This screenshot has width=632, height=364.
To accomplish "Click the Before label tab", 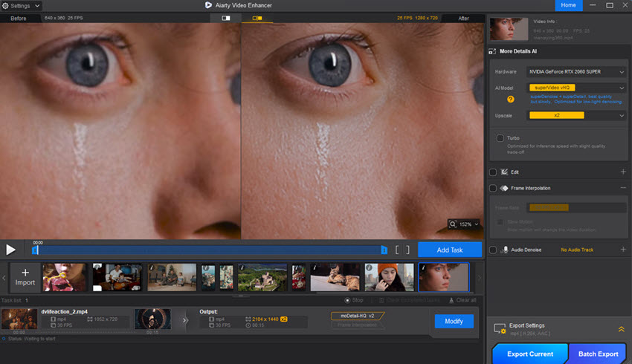I will pyautogui.click(x=19, y=18).
